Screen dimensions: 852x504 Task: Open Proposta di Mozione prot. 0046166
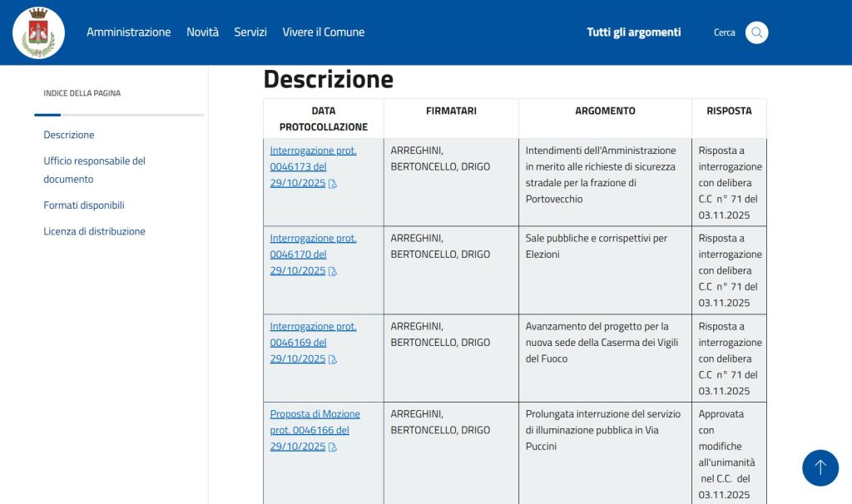pos(315,430)
